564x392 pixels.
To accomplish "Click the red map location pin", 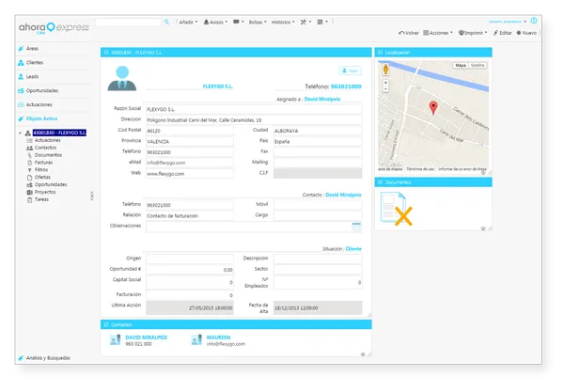I will (x=433, y=108).
